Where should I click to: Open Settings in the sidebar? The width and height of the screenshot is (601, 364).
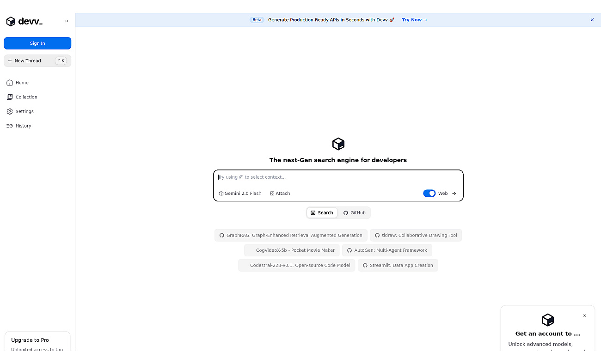[x=20, y=111]
